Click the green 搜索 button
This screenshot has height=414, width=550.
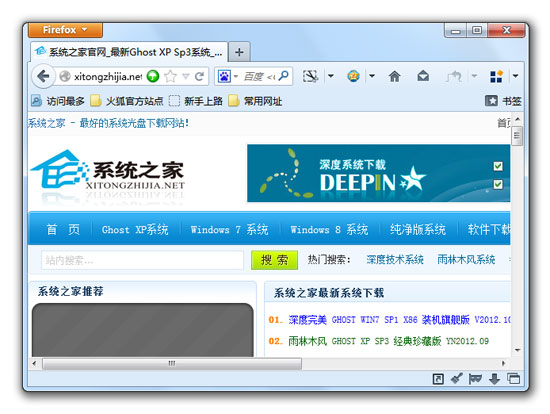point(274,260)
